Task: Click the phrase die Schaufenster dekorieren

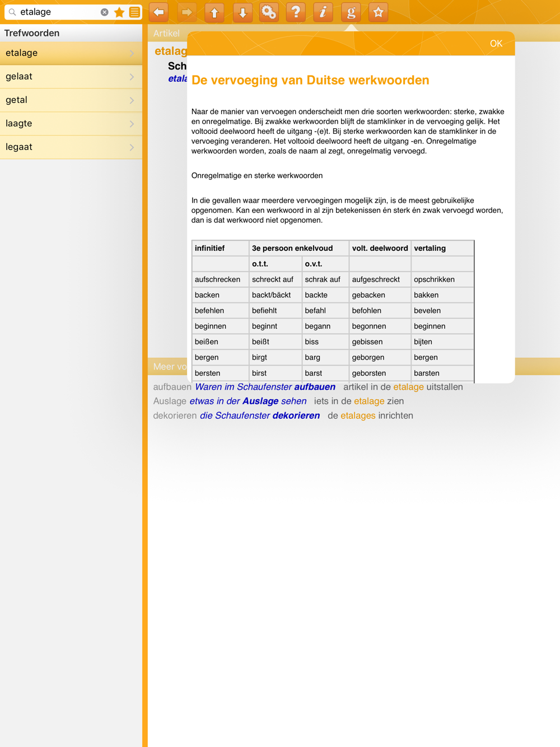Action: point(260,416)
